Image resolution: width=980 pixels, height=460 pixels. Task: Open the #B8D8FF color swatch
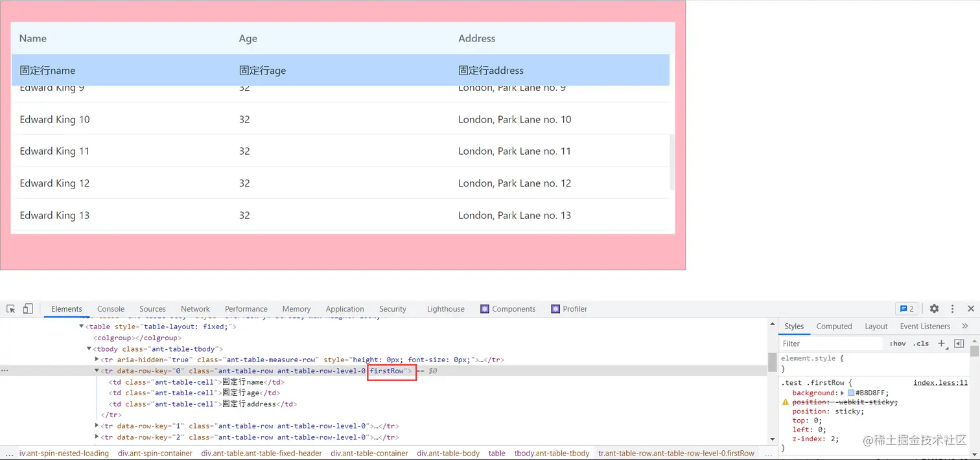tap(851, 393)
